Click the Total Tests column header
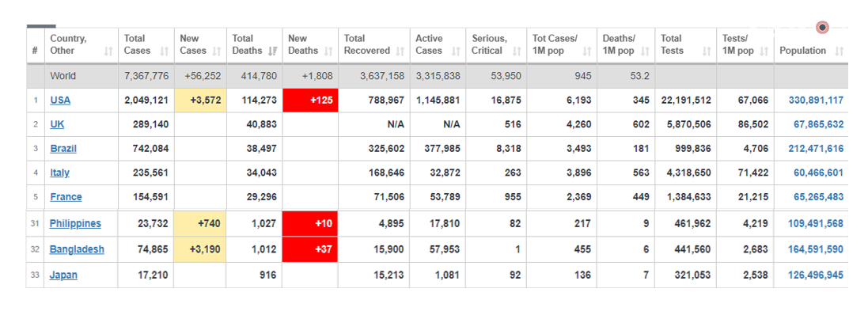This screenshot has width=868, height=315. click(685, 45)
